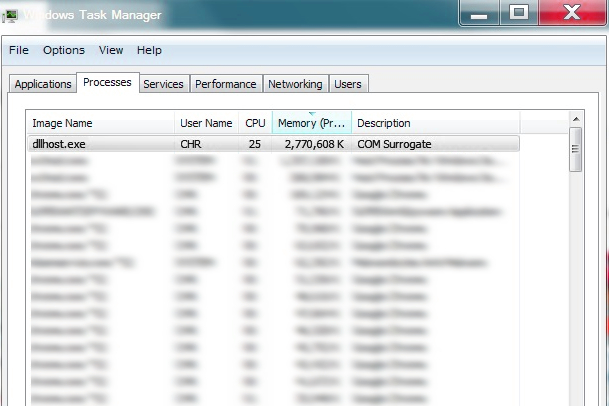Screen dimensions: 609x406
Task: Open the Help menu
Action: (149, 50)
